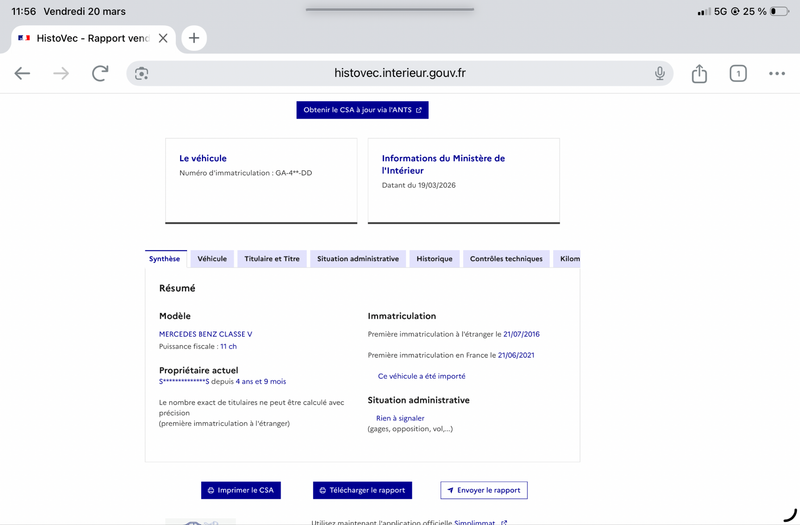Go back to the previous page
Image resolution: width=800 pixels, height=525 pixels.
pyautogui.click(x=22, y=73)
